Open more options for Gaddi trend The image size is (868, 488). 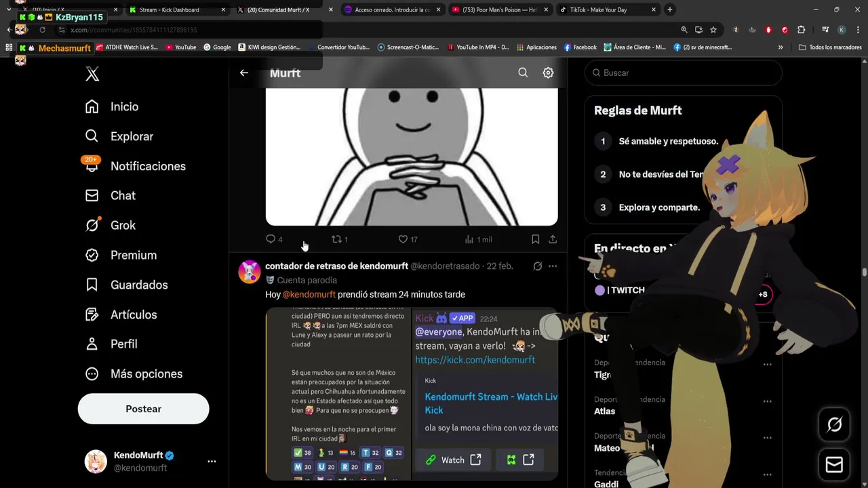pos(767,474)
